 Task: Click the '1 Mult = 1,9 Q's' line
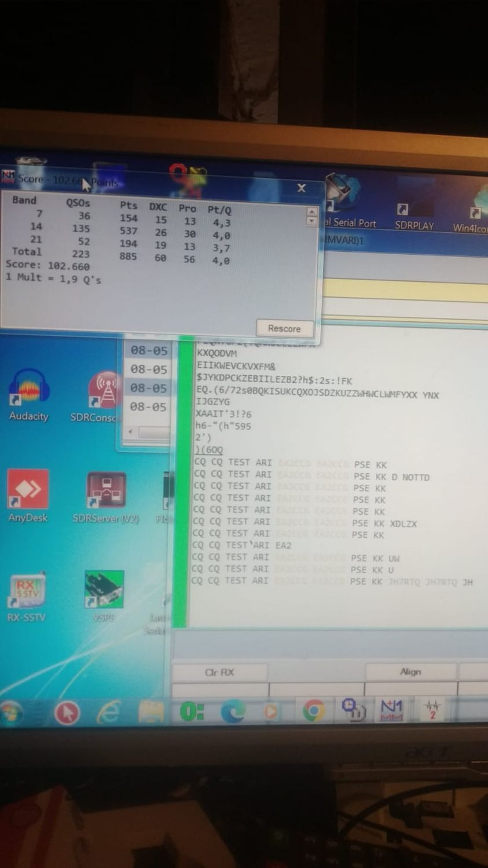pos(53,278)
